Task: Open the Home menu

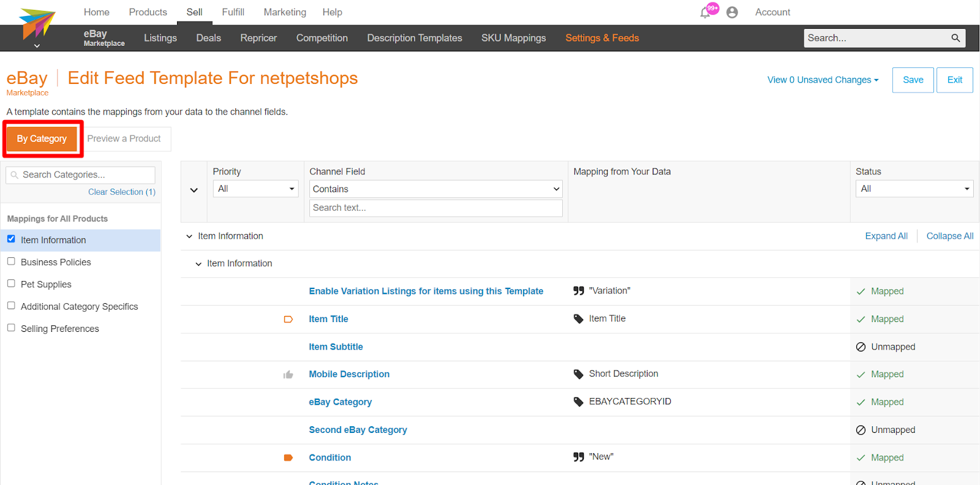Action: click(97, 12)
